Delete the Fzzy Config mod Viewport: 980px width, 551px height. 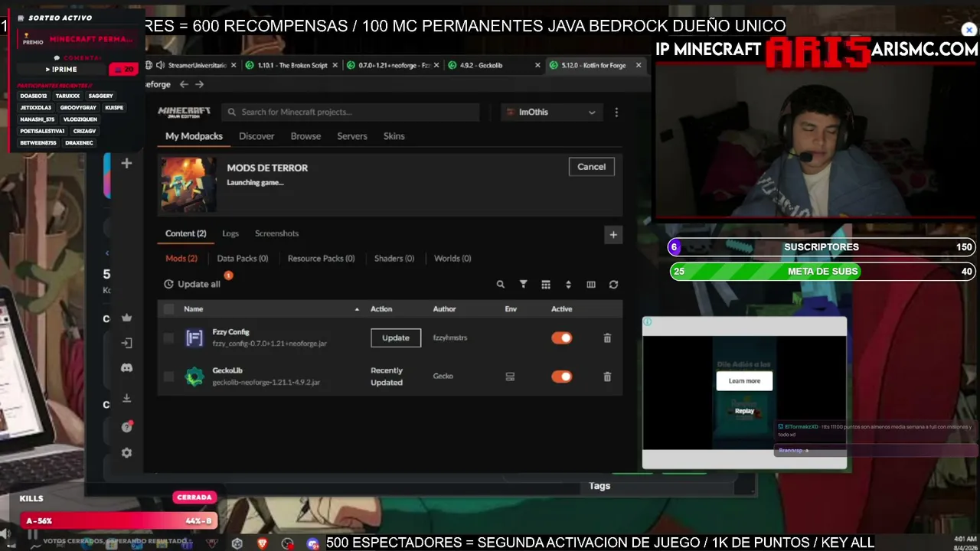click(x=607, y=337)
